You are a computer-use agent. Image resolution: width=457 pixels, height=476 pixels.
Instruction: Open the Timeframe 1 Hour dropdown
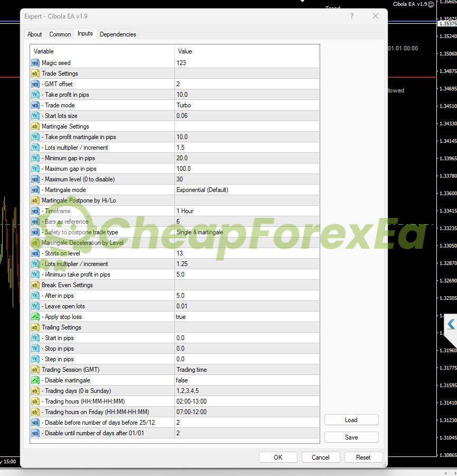[x=247, y=211]
